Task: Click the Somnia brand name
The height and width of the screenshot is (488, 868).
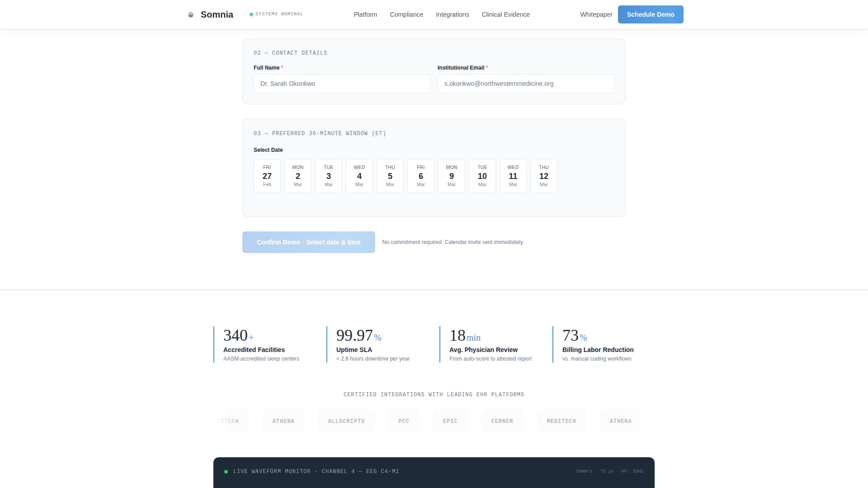Action: click(217, 14)
